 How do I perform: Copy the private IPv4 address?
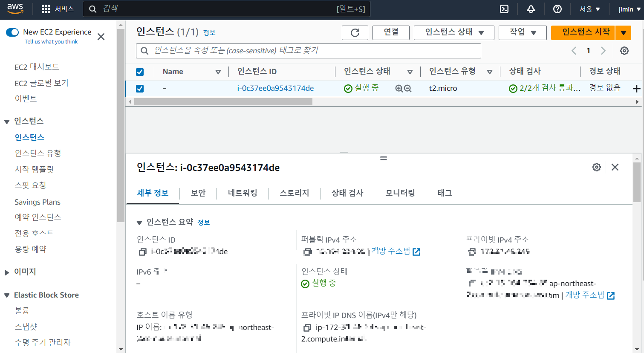click(x=472, y=252)
